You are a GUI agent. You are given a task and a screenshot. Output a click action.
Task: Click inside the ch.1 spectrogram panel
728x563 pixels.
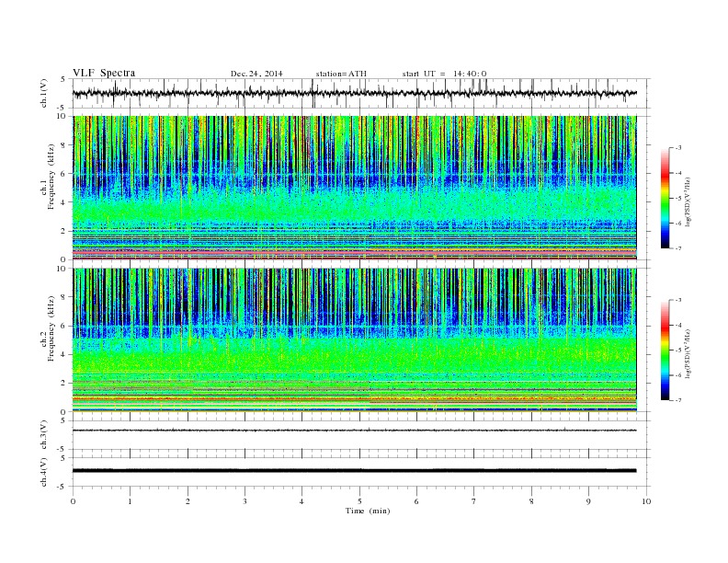click(355, 188)
